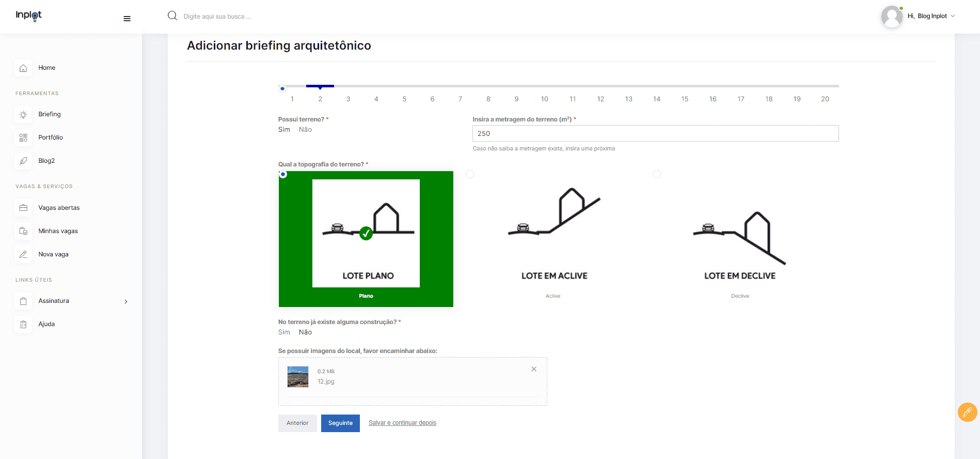The width and height of the screenshot is (980, 459).
Task: Click the terrain metragem input field
Action: coord(655,133)
